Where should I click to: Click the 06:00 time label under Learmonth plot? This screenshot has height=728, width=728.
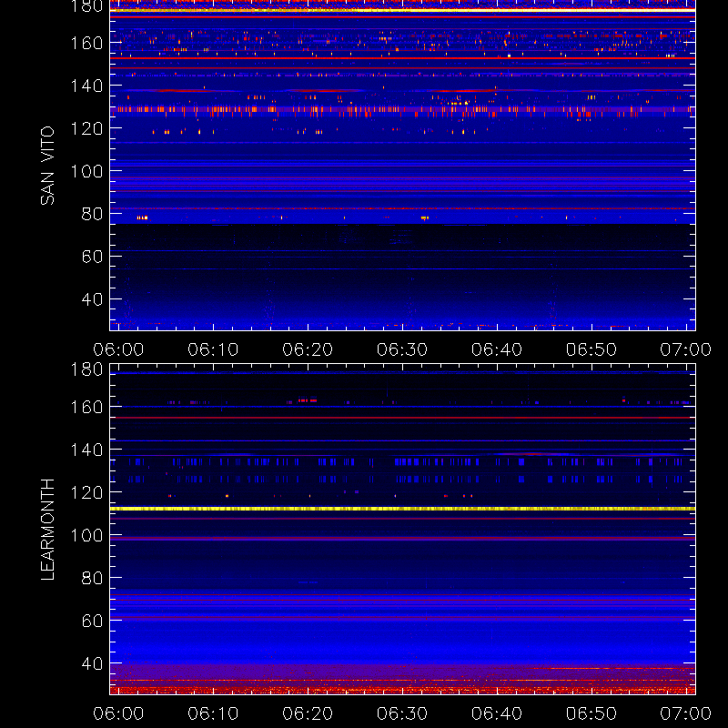coord(118,713)
